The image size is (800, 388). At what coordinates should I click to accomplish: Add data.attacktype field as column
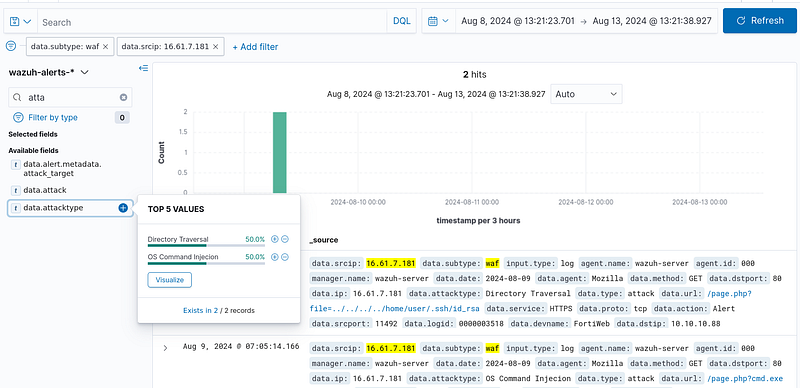coord(123,208)
